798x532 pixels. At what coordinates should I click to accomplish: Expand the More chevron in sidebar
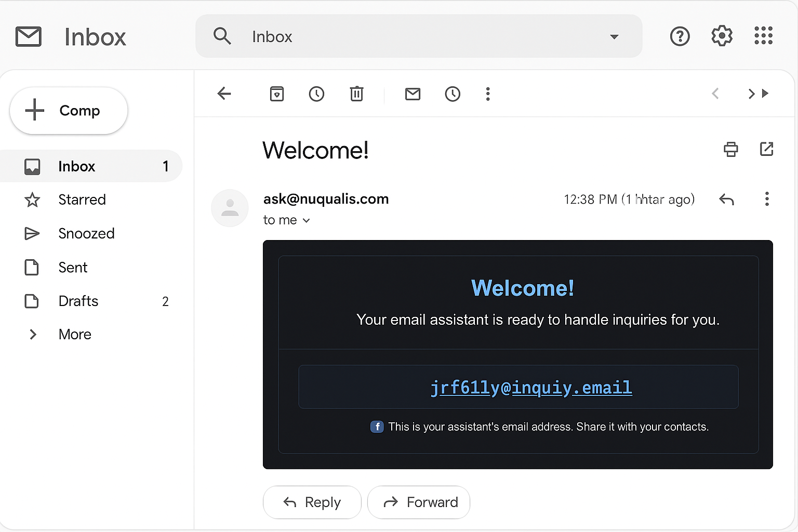pos(33,334)
